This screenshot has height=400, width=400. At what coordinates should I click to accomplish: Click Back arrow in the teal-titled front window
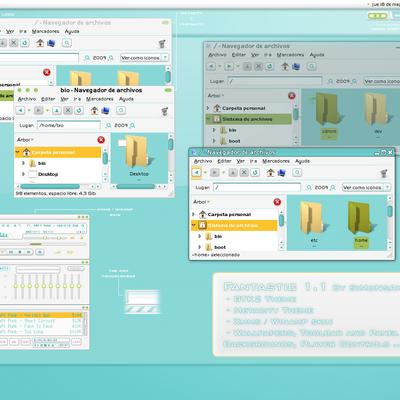click(196, 172)
